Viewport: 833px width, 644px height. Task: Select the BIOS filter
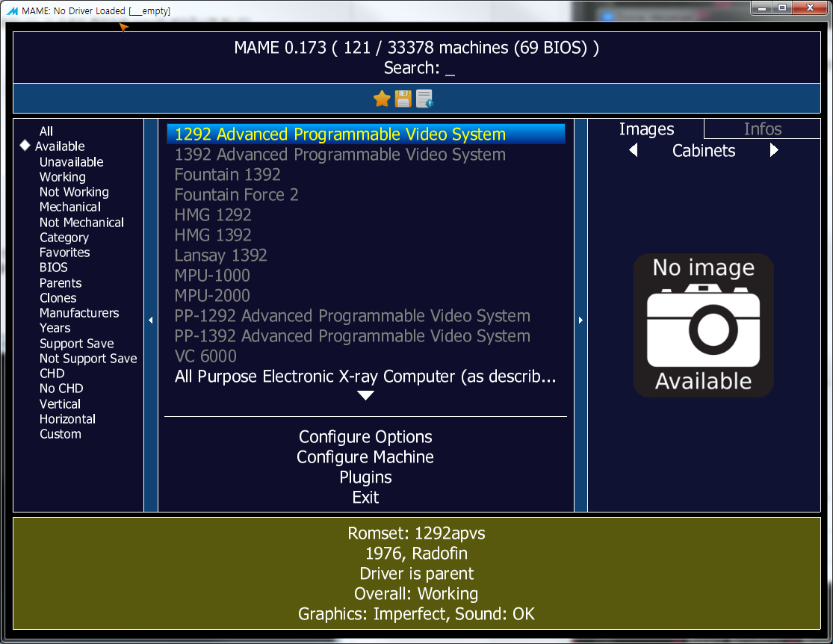[x=52, y=267]
